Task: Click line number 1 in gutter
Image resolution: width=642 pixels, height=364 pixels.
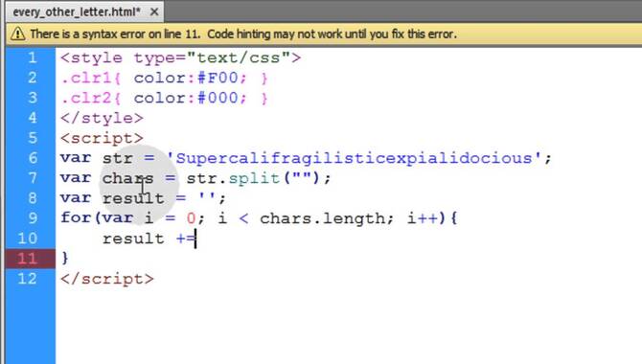Action: pyautogui.click(x=33, y=57)
